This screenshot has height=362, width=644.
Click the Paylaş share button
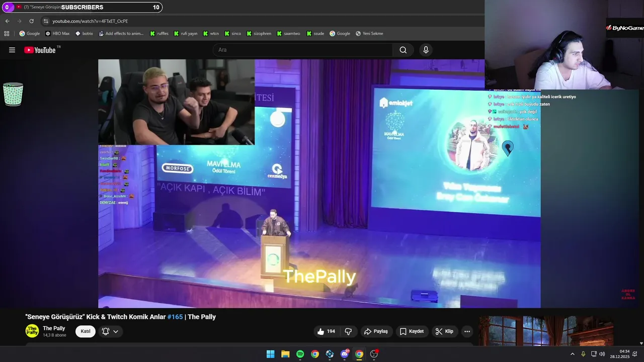pos(376,331)
